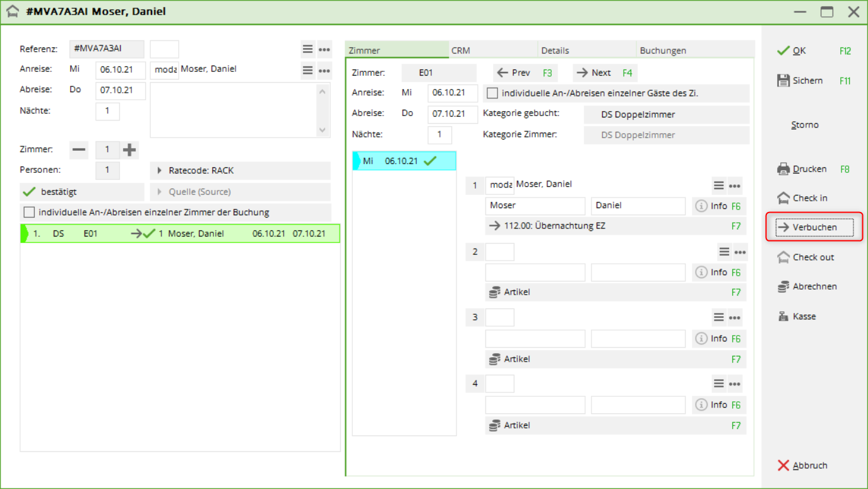Decrease Zimmer count with minus icon

coord(80,150)
